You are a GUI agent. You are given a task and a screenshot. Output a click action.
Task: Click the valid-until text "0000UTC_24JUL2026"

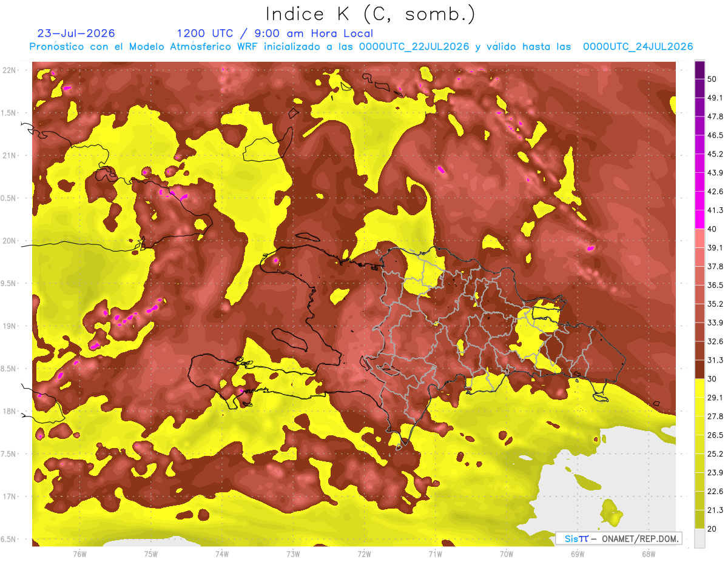[638, 47]
